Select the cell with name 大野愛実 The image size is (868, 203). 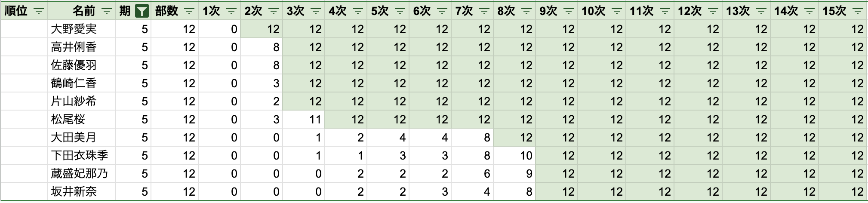82,29
